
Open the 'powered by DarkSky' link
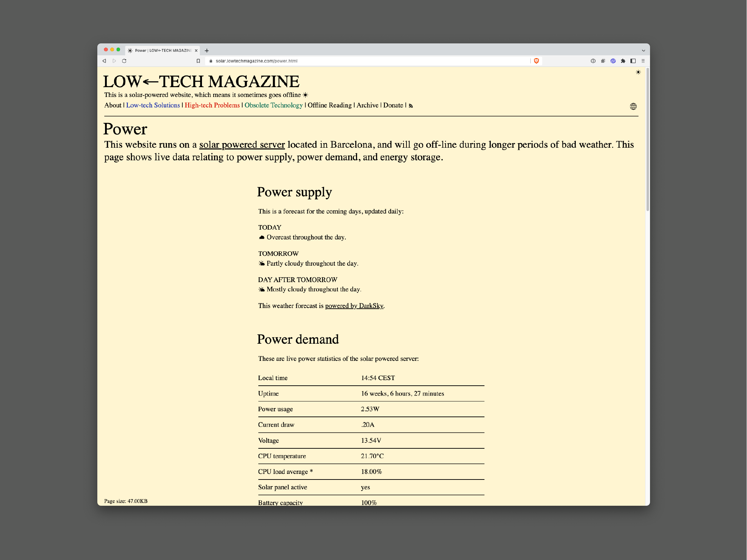pos(354,306)
